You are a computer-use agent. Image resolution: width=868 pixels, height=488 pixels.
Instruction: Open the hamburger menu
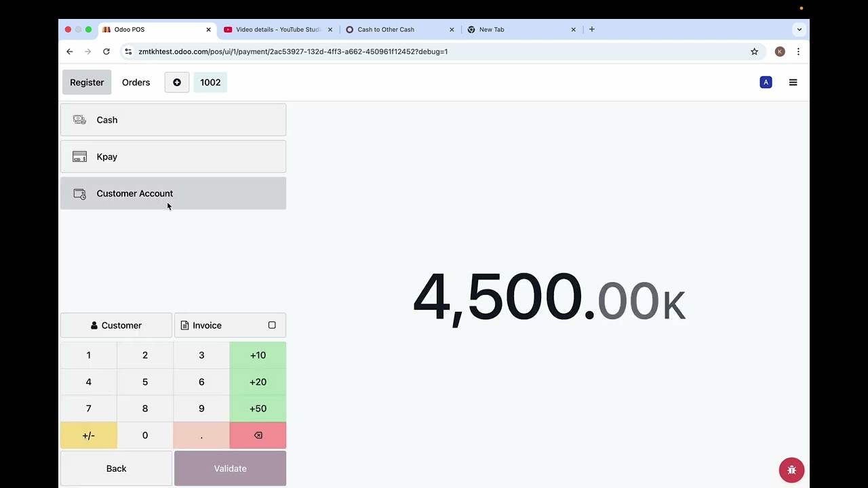coord(793,82)
